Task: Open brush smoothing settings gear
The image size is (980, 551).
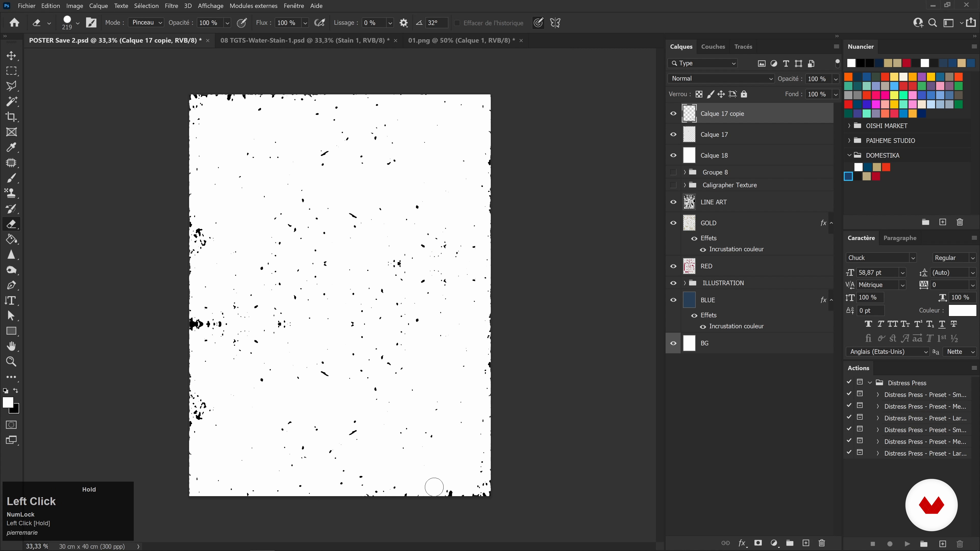Action: coord(404,23)
